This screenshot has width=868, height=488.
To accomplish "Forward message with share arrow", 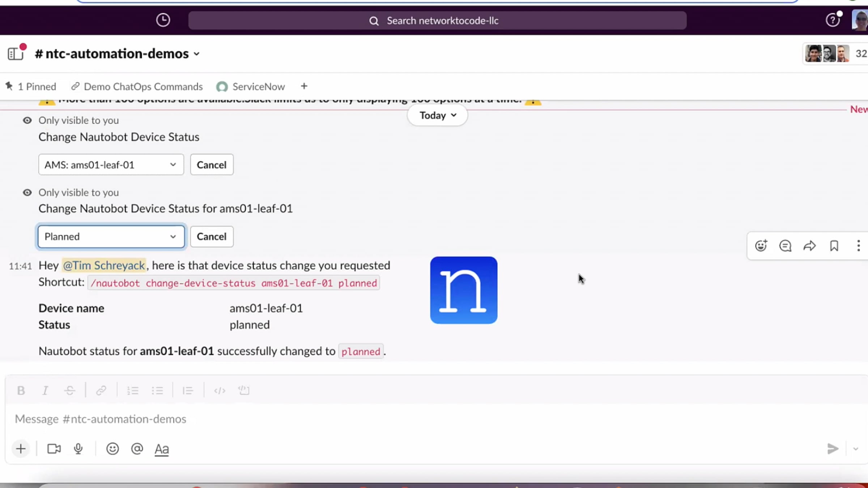I will pos(809,246).
